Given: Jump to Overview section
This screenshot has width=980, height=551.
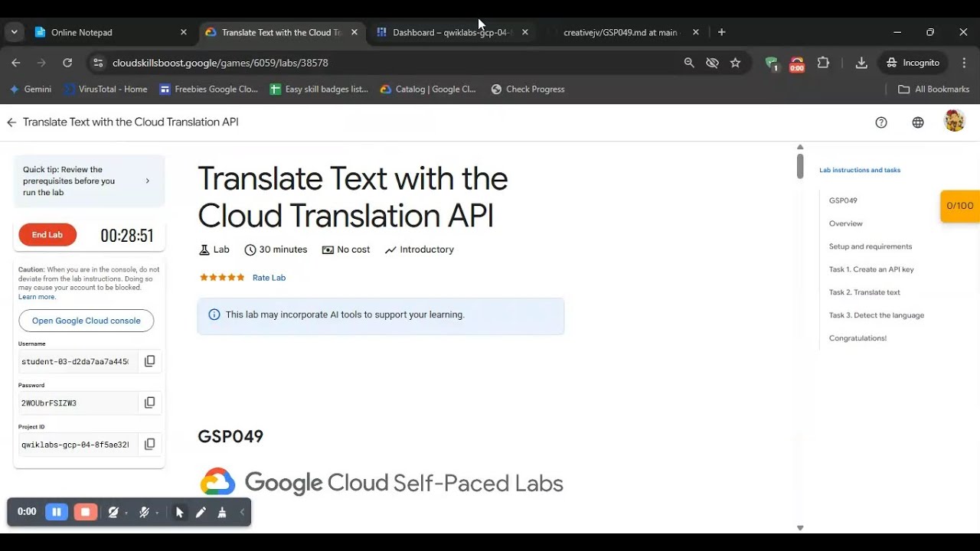Looking at the screenshot, I should 846,223.
